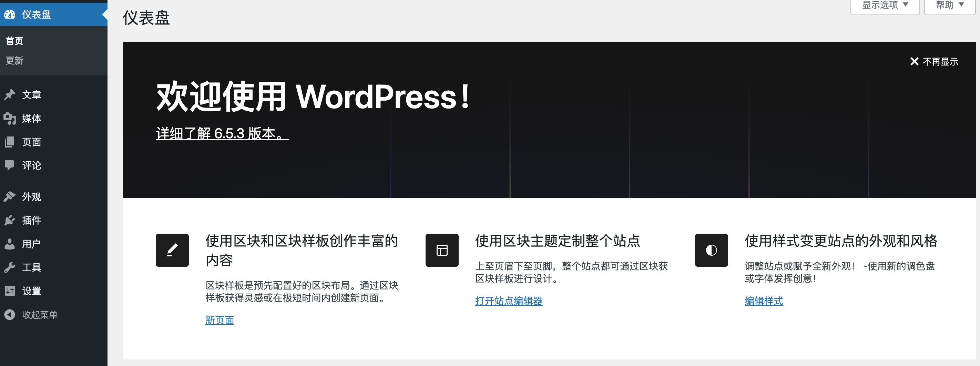Click the 新页面 link

pyautogui.click(x=220, y=321)
